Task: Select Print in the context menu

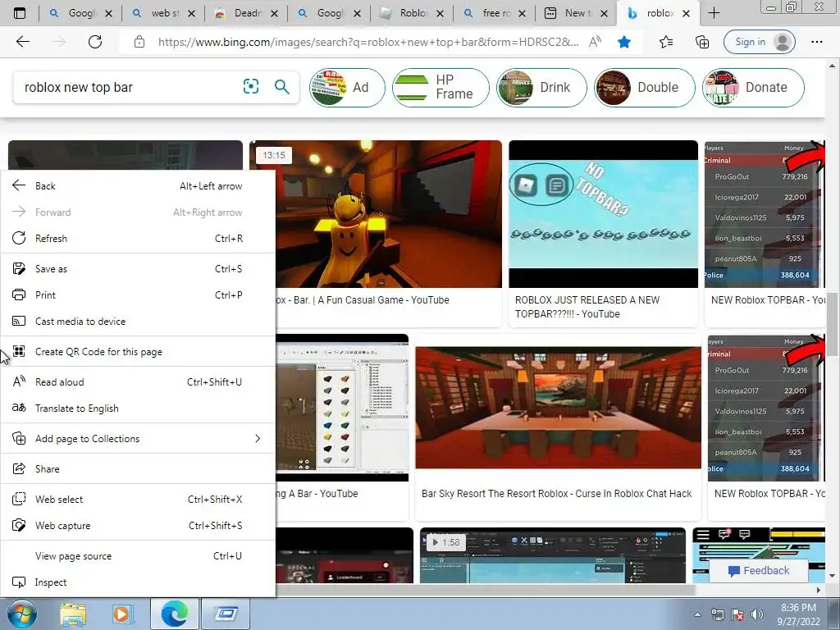Action: (138, 295)
